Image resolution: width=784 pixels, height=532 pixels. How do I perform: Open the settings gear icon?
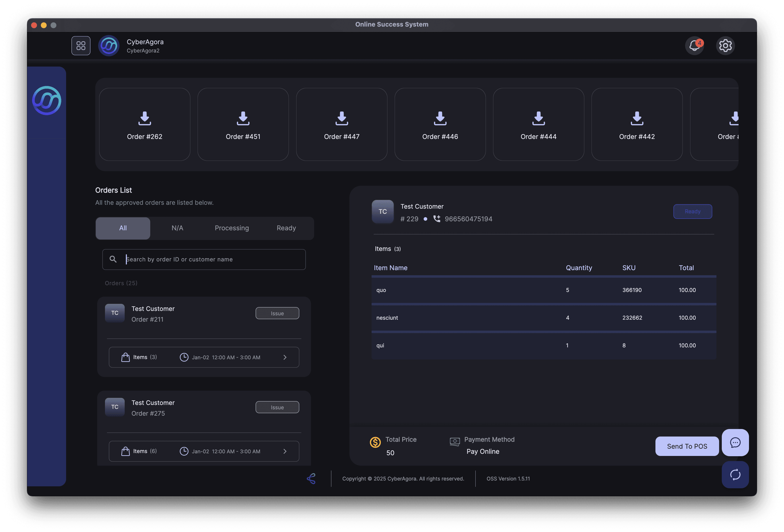tap(725, 45)
